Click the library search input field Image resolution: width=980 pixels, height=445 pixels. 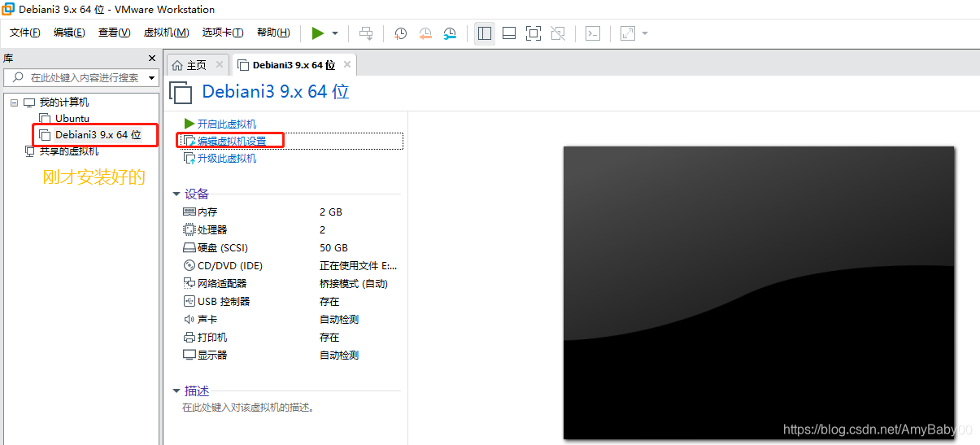click(x=81, y=77)
